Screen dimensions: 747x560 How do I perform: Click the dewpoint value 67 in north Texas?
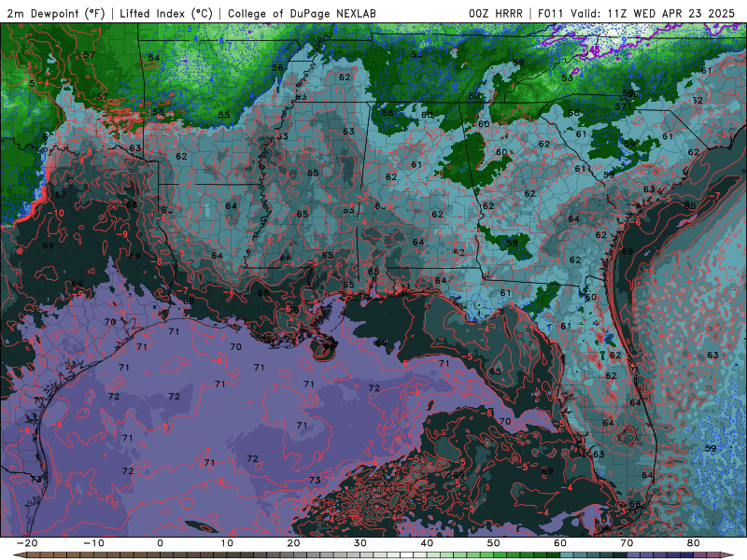(x=61, y=194)
